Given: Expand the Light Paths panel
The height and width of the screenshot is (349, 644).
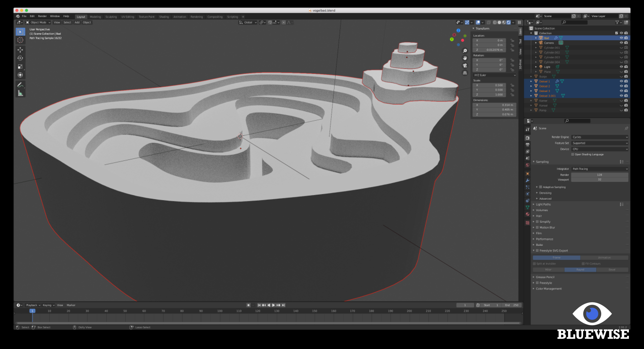Looking at the screenshot, I should 543,204.
